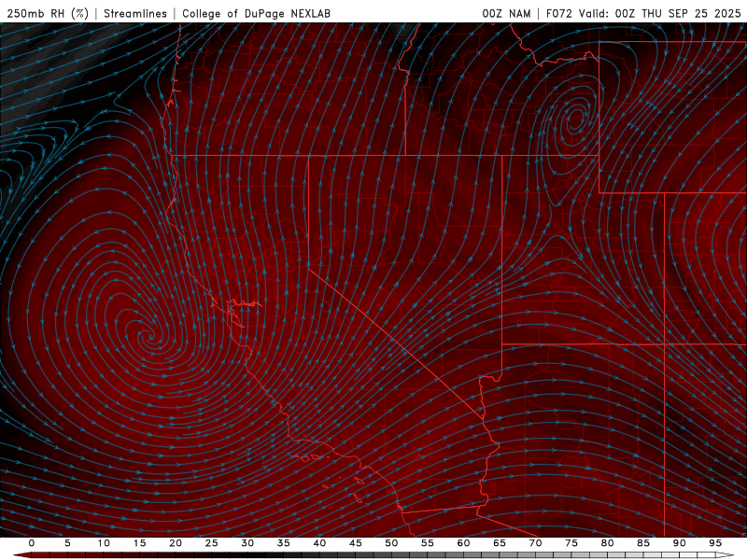This screenshot has height=560, width=747.
Task: Click the "5" label on color scale
Action: point(67,543)
